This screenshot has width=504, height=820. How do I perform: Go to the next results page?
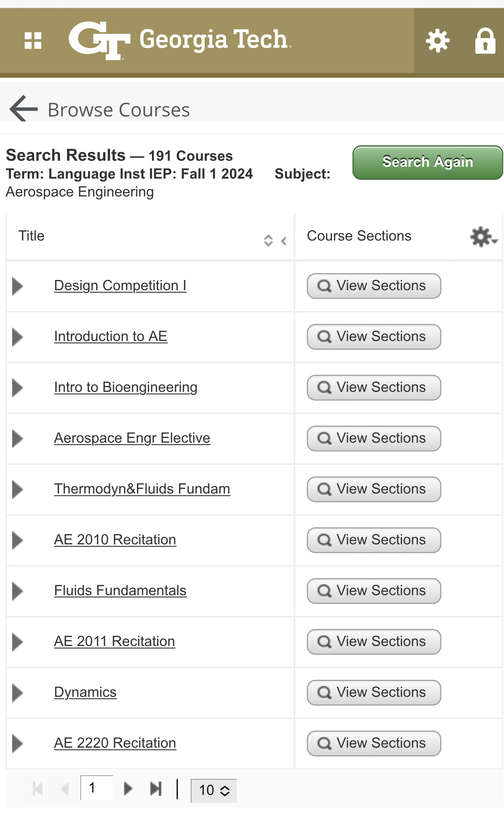click(128, 788)
